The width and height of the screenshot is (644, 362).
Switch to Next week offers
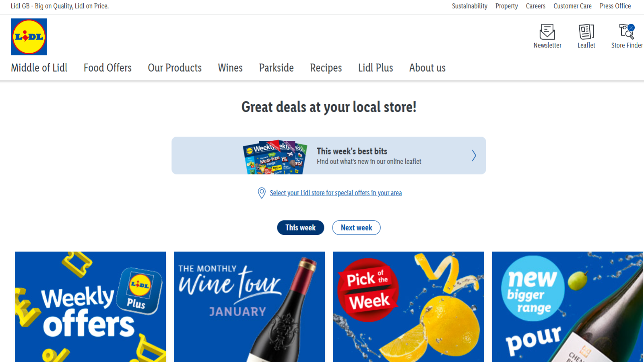356,227
